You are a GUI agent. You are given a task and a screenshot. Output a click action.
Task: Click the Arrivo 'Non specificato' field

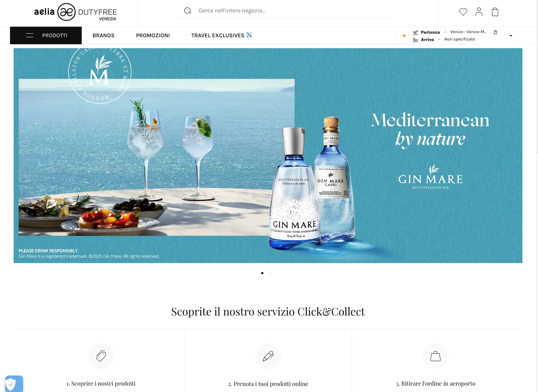pyautogui.click(x=460, y=39)
